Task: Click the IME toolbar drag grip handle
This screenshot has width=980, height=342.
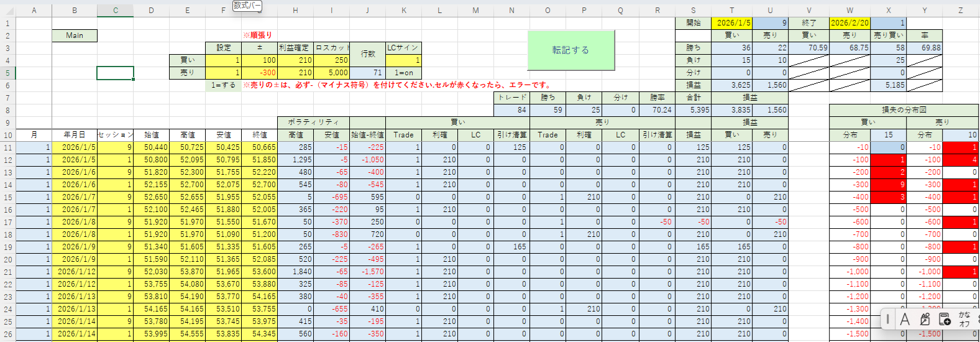Action: (888, 320)
